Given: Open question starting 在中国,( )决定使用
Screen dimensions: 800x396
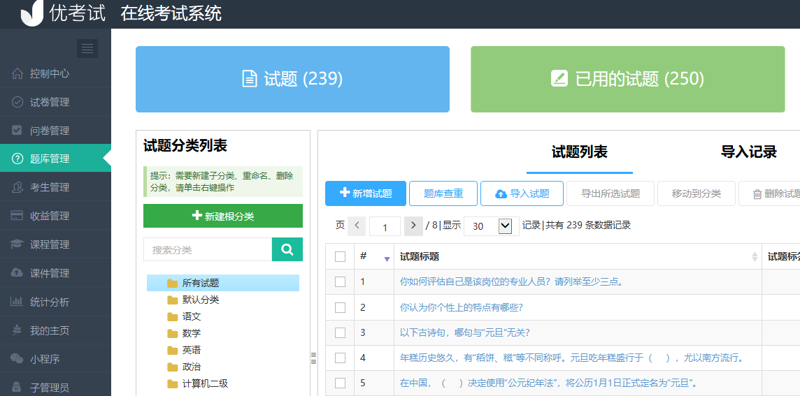Looking at the screenshot, I should 548,383.
